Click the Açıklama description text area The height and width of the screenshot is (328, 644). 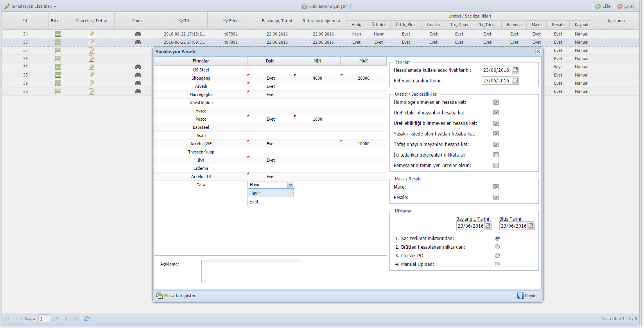point(251,271)
